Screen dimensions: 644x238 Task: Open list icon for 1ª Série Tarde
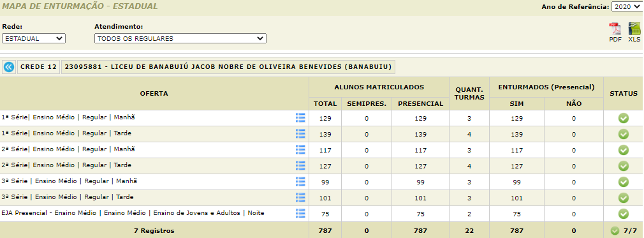(301, 133)
